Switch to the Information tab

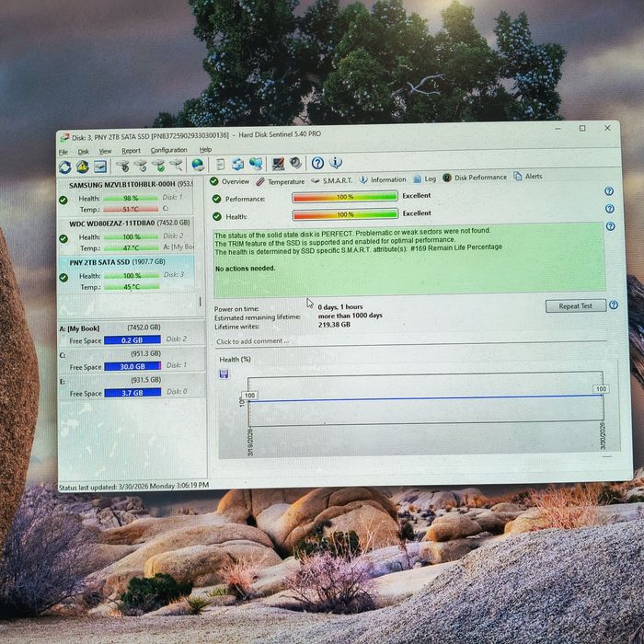(x=383, y=179)
